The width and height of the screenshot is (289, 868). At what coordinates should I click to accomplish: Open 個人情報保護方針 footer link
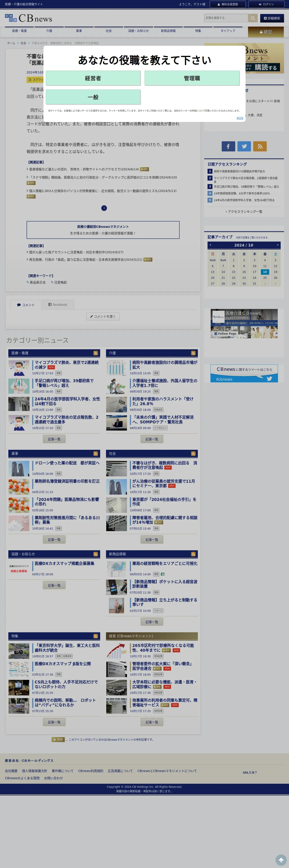(x=35, y=771)
